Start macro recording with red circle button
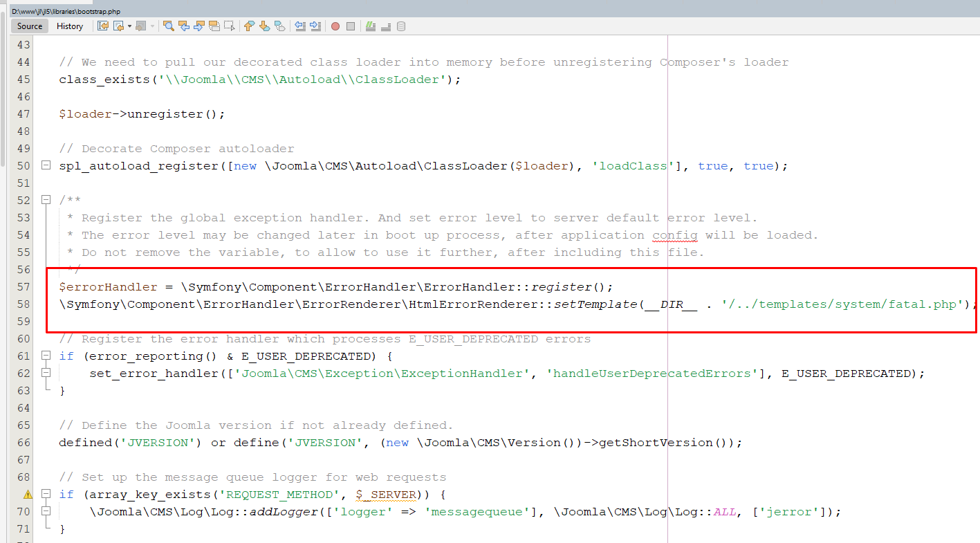The height and width of the screenshot is (543, 980). coord(335,26)
